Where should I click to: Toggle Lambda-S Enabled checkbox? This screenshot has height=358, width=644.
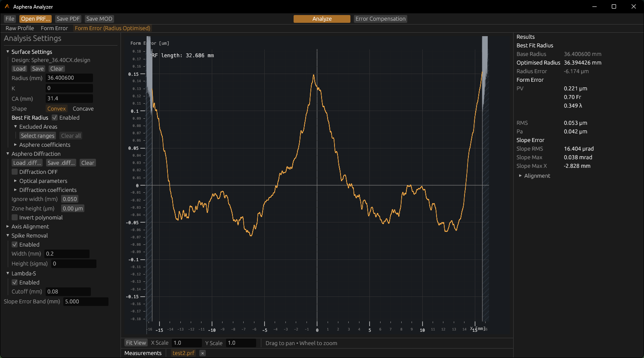15,282
